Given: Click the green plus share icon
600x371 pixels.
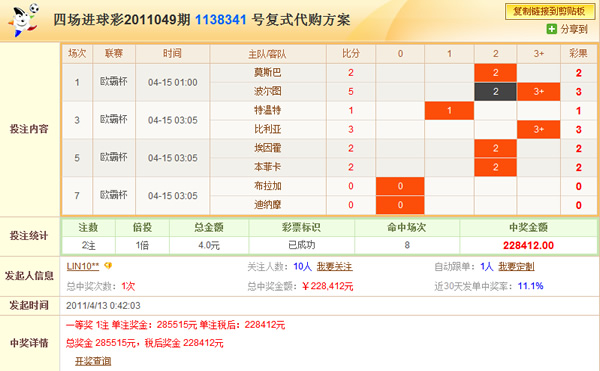Looking at the screenshot, I should 551,29.
